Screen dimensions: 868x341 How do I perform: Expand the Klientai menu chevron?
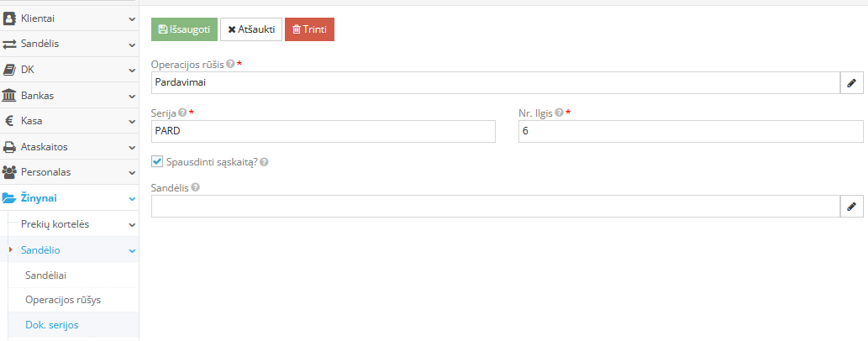(x=132, y=18)
